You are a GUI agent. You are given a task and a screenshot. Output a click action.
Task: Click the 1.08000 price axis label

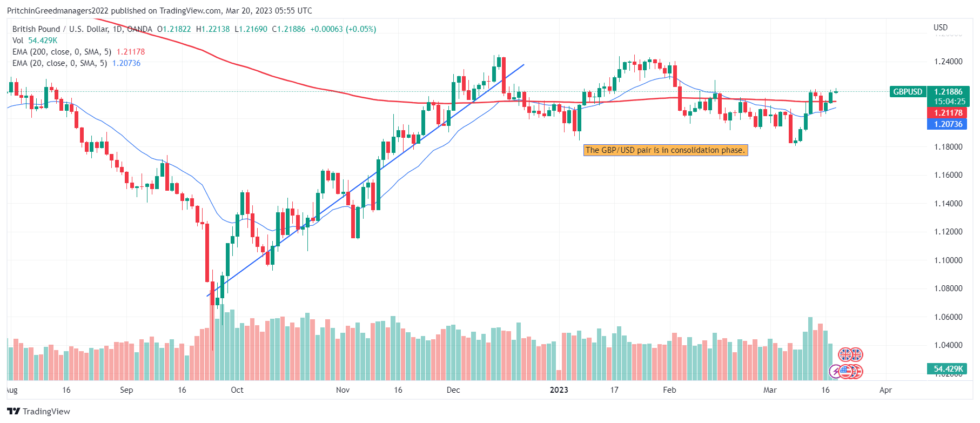coord(948,288)
